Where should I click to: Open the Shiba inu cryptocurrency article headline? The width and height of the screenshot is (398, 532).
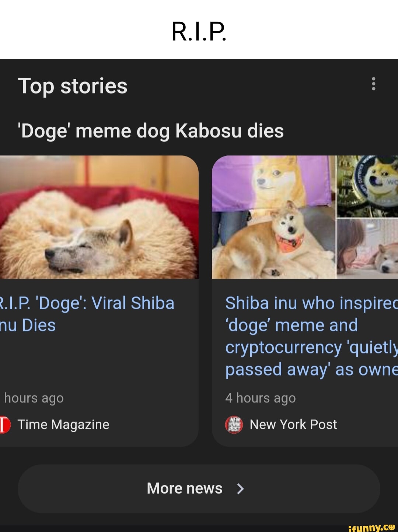point(310,336)
